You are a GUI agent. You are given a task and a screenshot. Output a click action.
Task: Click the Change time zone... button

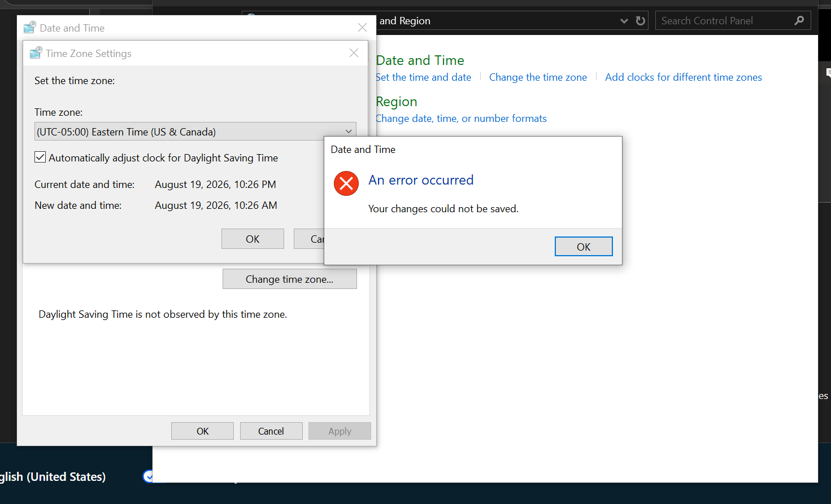tap(290, 279)
